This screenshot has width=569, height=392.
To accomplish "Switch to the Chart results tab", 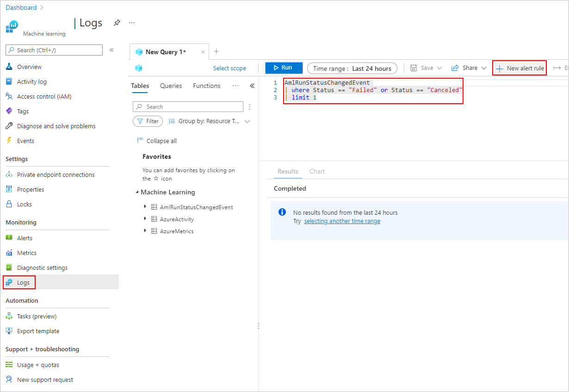I will click(317, 171).
